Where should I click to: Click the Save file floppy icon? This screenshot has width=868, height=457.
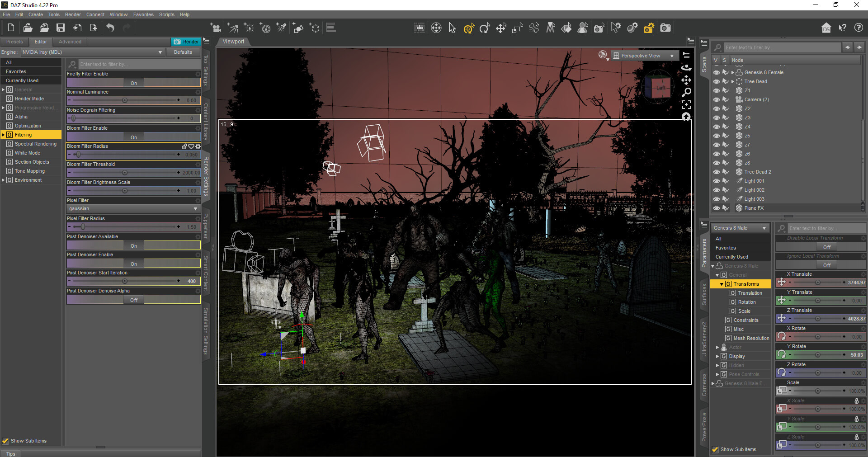coord(60,28)
